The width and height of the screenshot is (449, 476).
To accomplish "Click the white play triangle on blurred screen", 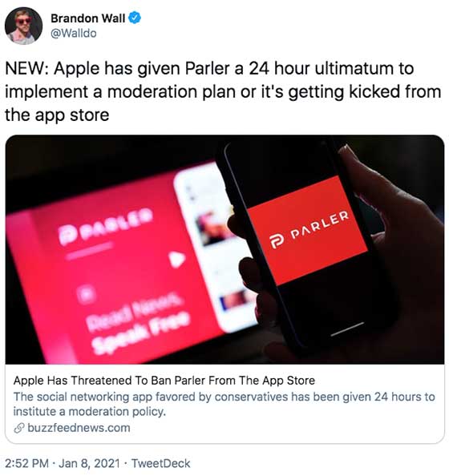I will [177, 259].
